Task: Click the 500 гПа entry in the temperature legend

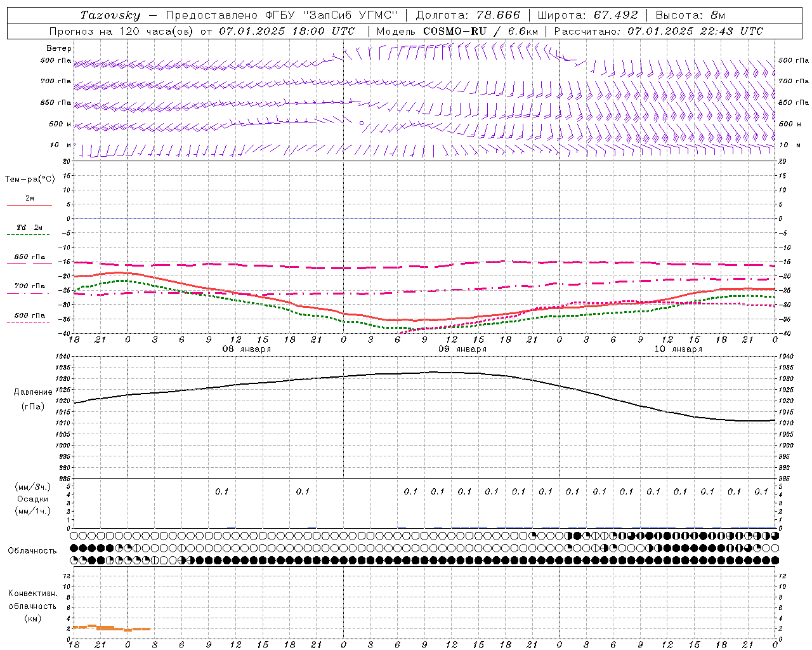Action: pos(29,315)
